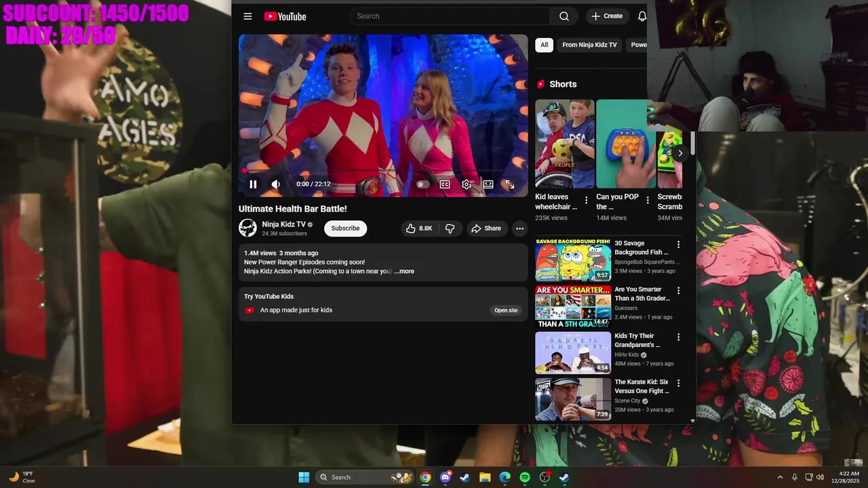868x488 pixels.
Task: Open Discord from the taskbar
Action: tap(446, 477)
